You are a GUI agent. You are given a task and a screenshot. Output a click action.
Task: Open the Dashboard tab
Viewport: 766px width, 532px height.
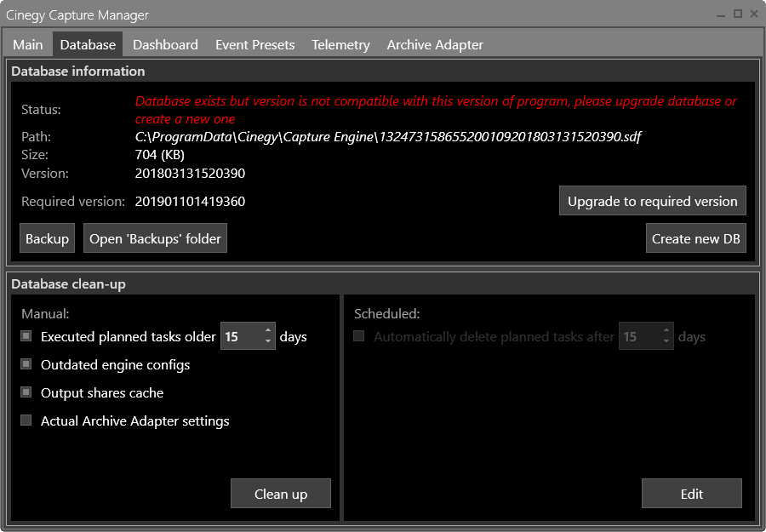(x=165, y=44)
